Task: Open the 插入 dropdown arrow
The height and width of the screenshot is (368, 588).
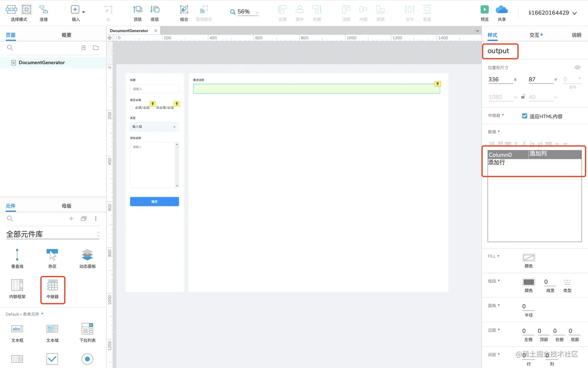Action: (x=84, y=12)
